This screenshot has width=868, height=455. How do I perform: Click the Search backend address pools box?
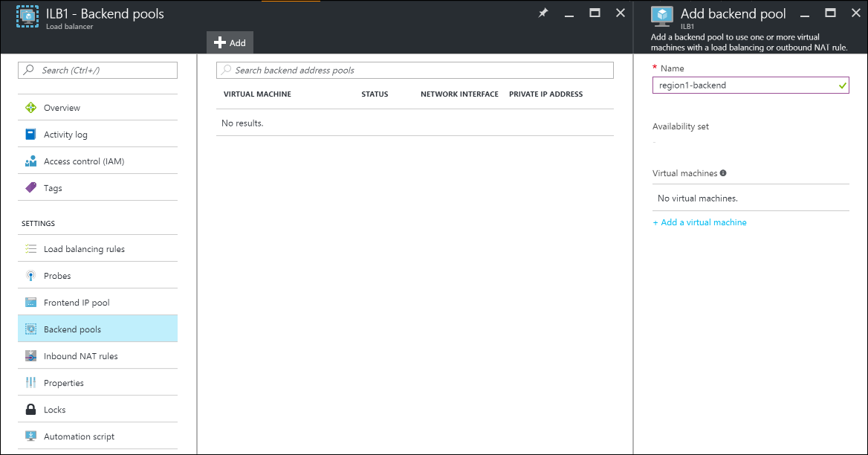point(415,70)
